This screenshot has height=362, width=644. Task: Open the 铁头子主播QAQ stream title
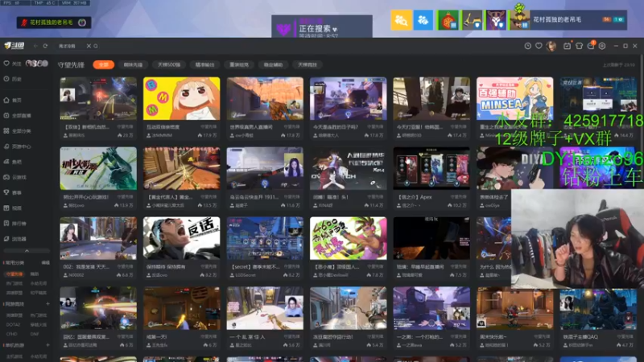580,337
